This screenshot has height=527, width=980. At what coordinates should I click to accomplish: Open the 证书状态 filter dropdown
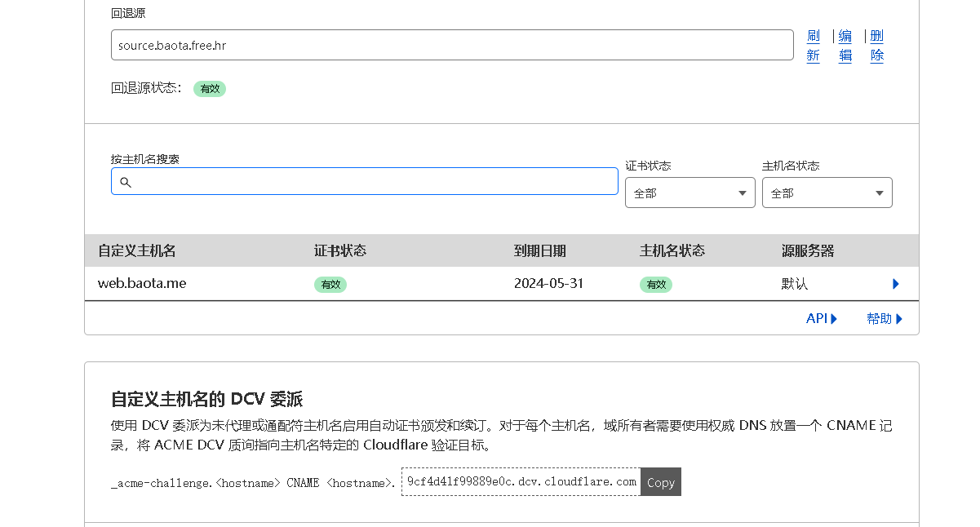(690, 193)
